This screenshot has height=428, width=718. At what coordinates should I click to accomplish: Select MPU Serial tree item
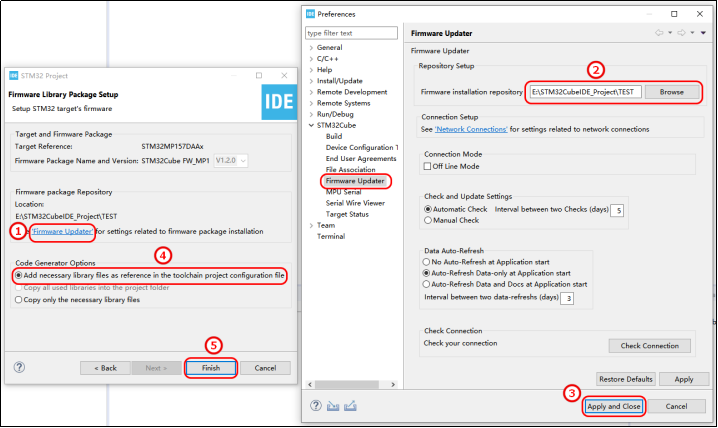click(343, 192)
